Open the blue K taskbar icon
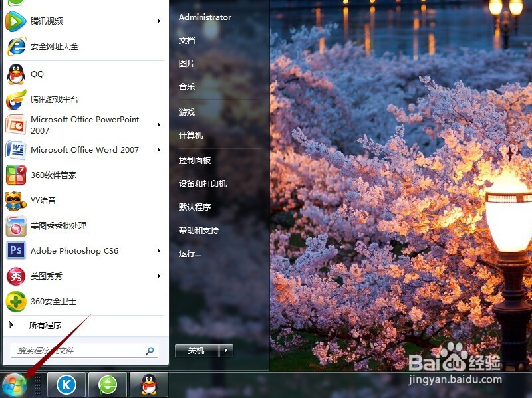This screenshot has height=398, width=532. [x=66, y=385]
